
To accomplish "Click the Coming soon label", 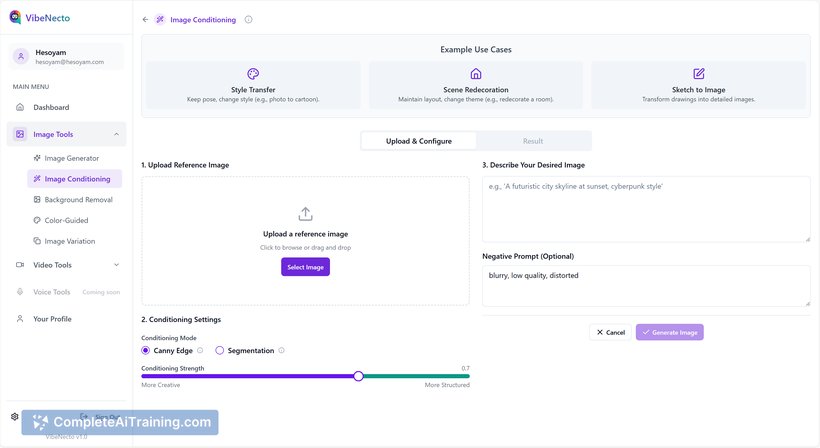I will pyautogui.click(x=101, y=292).
